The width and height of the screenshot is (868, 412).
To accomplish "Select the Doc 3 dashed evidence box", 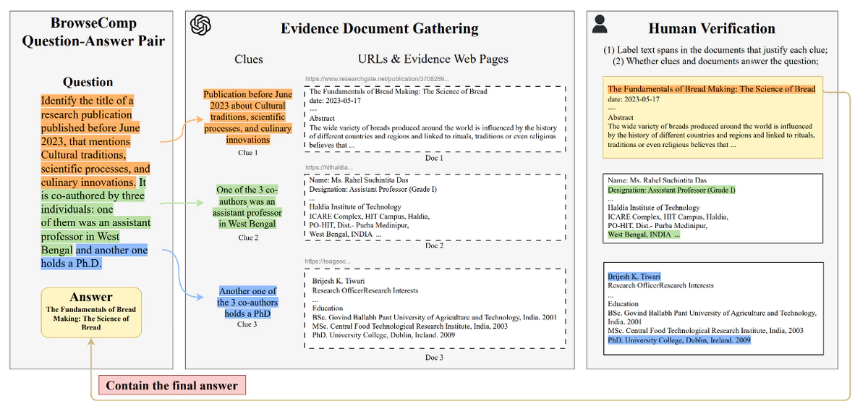I will pos(434,308).
